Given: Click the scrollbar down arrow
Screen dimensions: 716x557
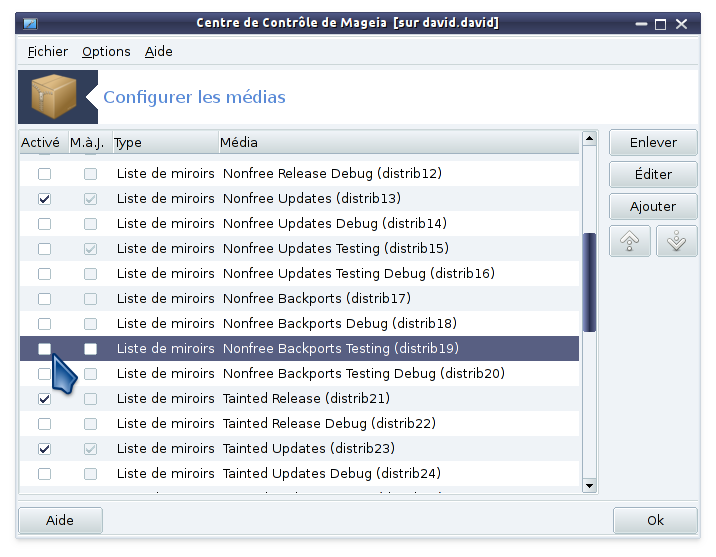Looking at the screenshot, I should (x=590, y=486).
